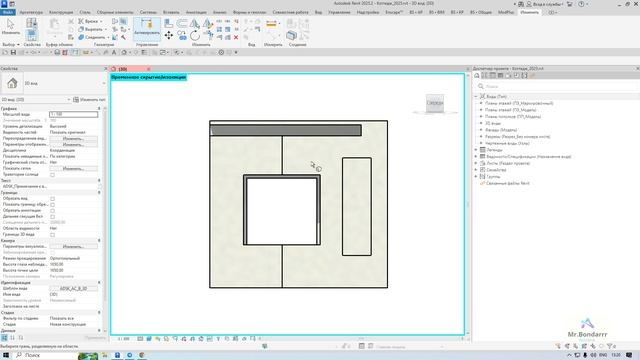The width and height of the screenshot is (640, 360).
Task: Click the Масштаб вида input field
Action: 73,114
